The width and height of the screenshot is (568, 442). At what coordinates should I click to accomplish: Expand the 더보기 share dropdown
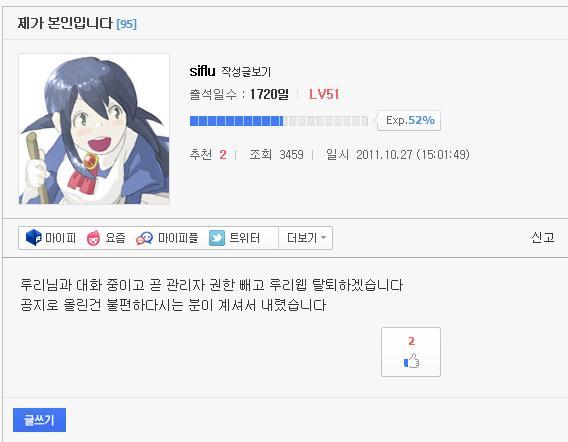click(305, 238)
